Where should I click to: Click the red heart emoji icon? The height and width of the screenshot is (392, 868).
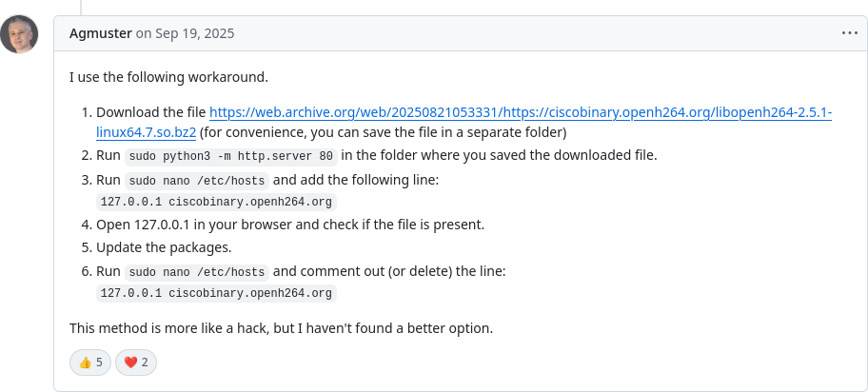coord(130,363)
